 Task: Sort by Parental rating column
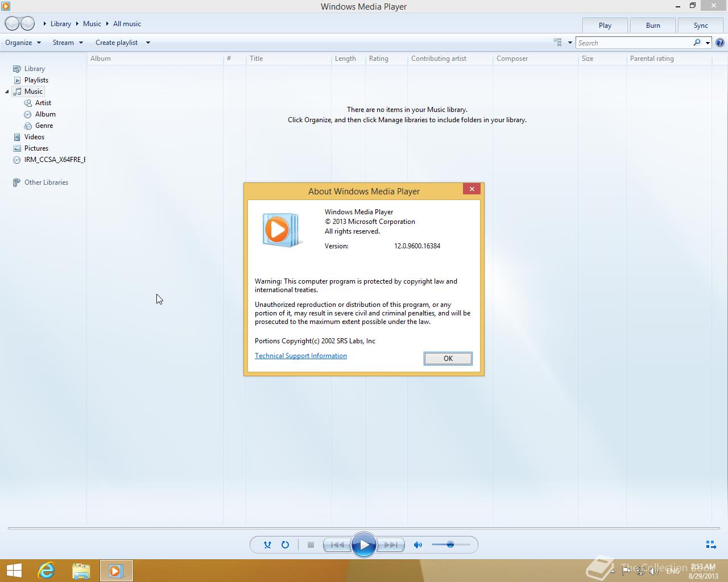coord(669,59)
